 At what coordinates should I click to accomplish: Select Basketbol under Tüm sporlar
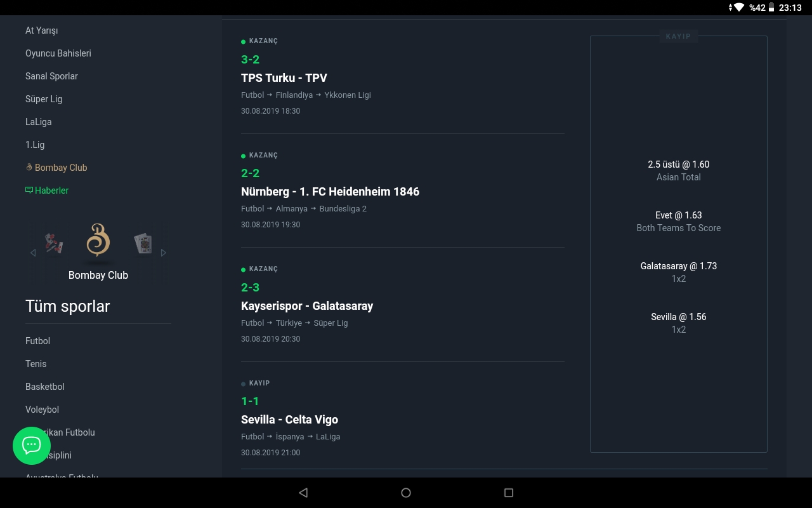coord(45,387)
